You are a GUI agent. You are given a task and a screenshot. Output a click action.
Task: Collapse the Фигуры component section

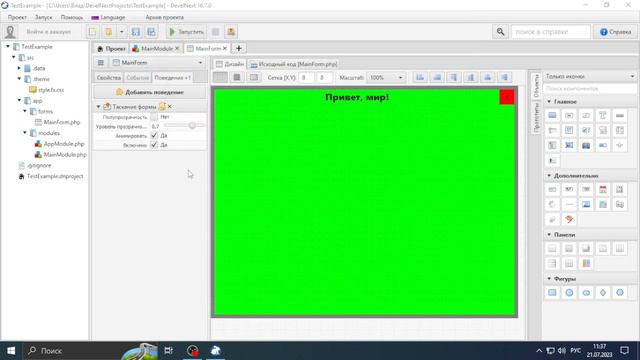[x=549, y=279]
